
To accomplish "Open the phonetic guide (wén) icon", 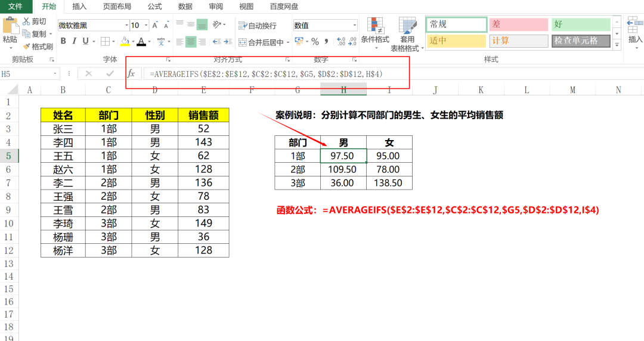I will 160,42.
